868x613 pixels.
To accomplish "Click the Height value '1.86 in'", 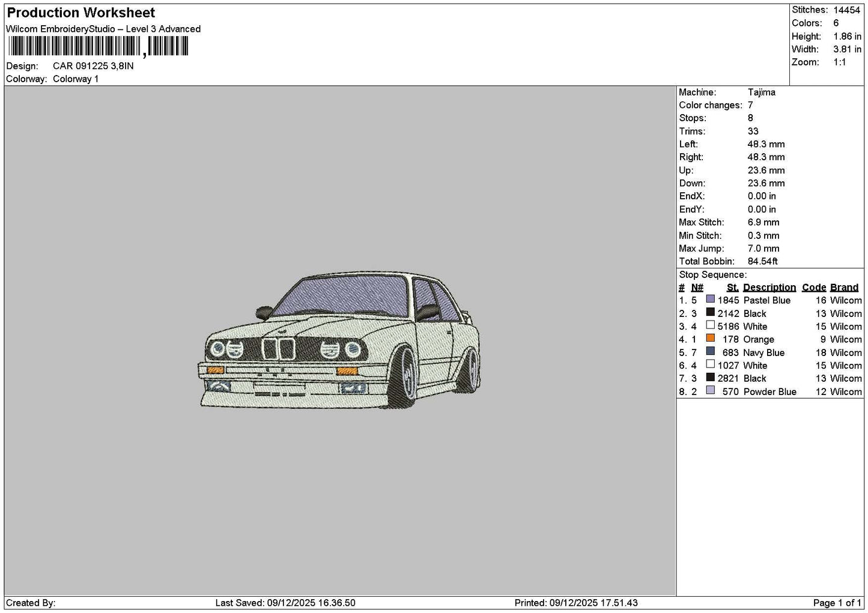I will point(847,36).
